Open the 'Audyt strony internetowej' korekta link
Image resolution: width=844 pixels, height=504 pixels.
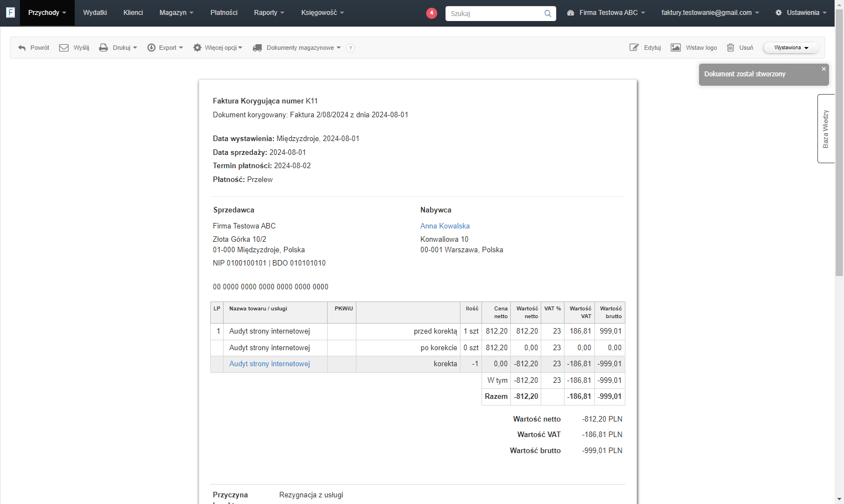[270, 364]
